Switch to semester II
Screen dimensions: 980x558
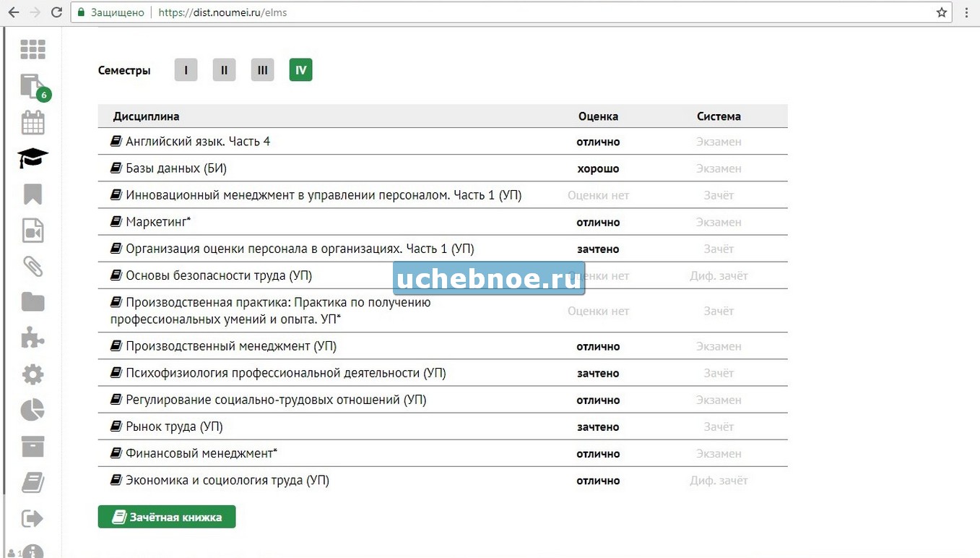[224, 70]
